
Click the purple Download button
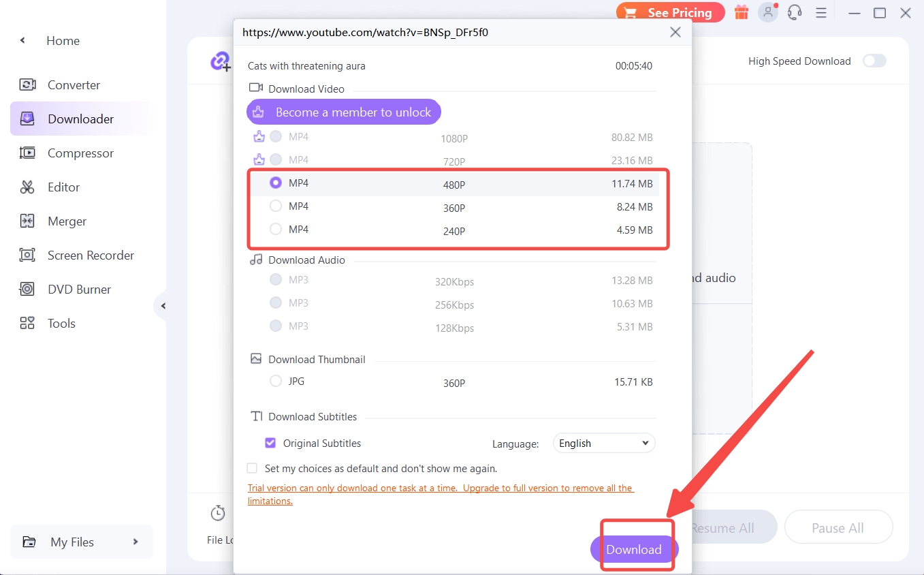point(634,550)
